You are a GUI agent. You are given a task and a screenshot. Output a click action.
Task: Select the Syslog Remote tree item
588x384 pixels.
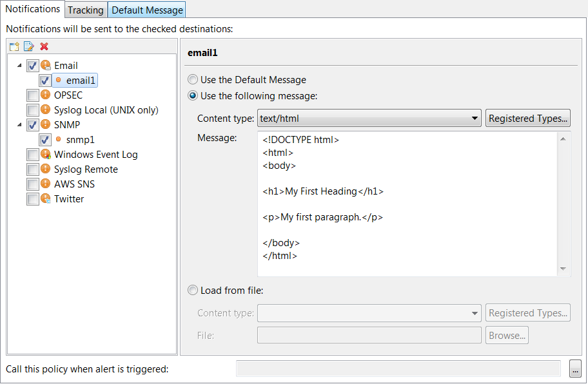pos(86,169)
